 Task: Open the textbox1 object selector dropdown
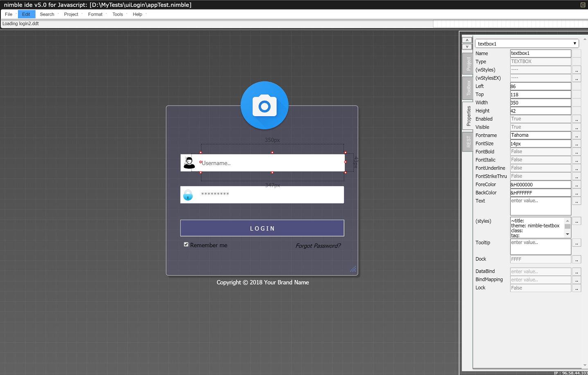527,43
